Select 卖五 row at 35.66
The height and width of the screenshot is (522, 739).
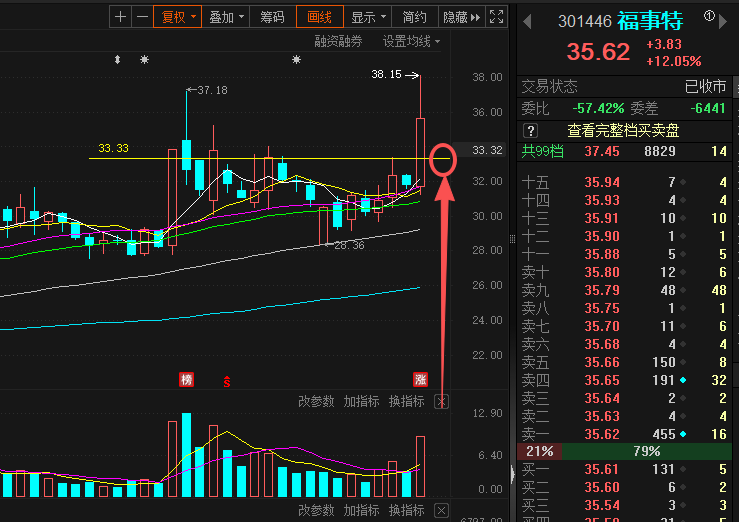(624, 362)
